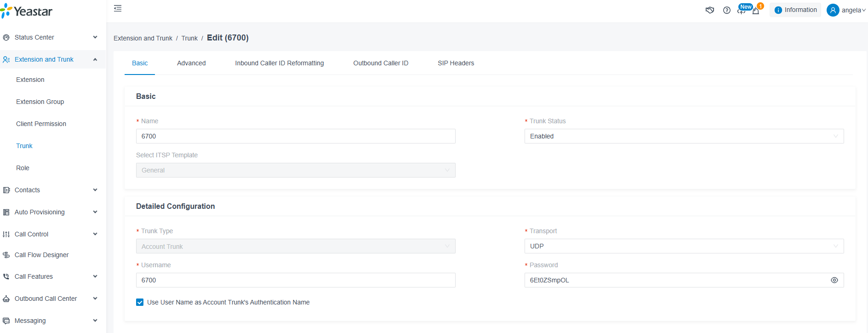
Task: Open the Trunk Status dropdown
Action: (x=684, y=136)
